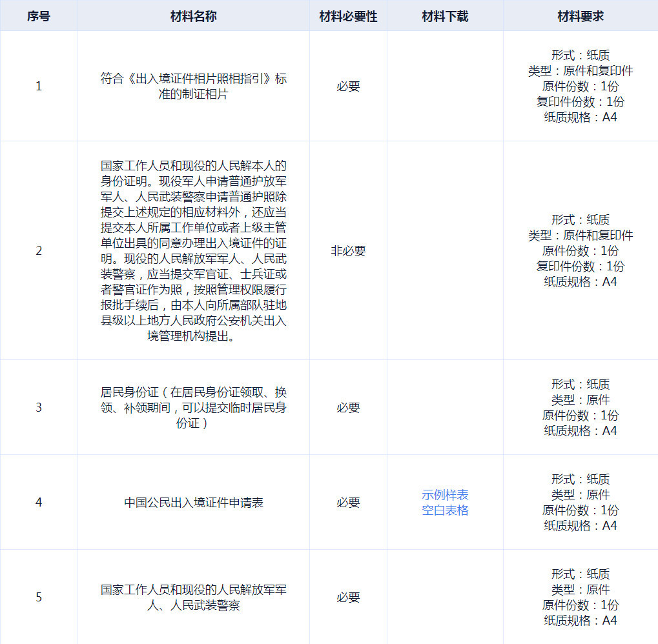Viewport: 658px width, 644px height.
Task: Select row number 5 cell
Action: click(x=39, y=598)
